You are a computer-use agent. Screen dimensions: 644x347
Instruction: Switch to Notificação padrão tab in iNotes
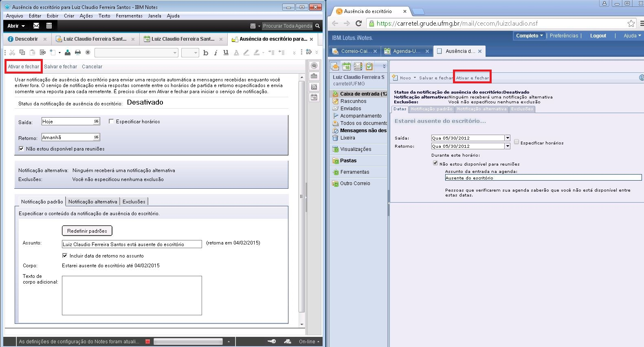point(431,109)
